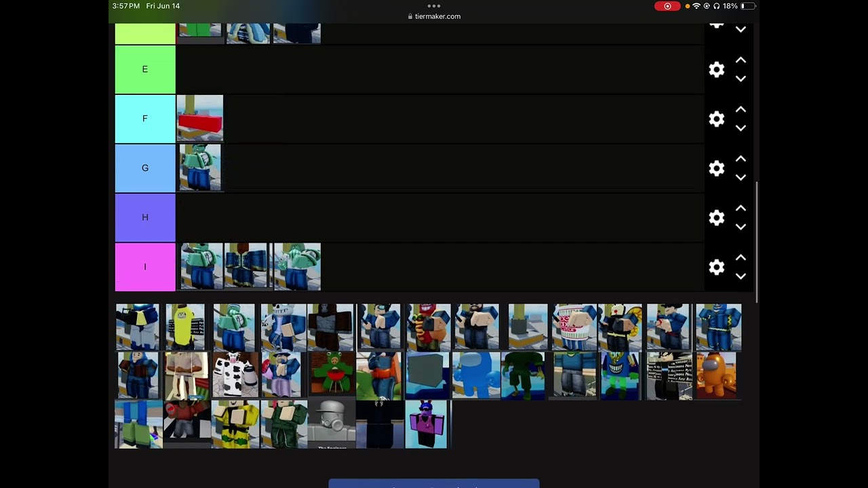Image resolution: width=868 pixels, height=488 pixels.
Task: Move tier H row up
Action: coord(741,209)
